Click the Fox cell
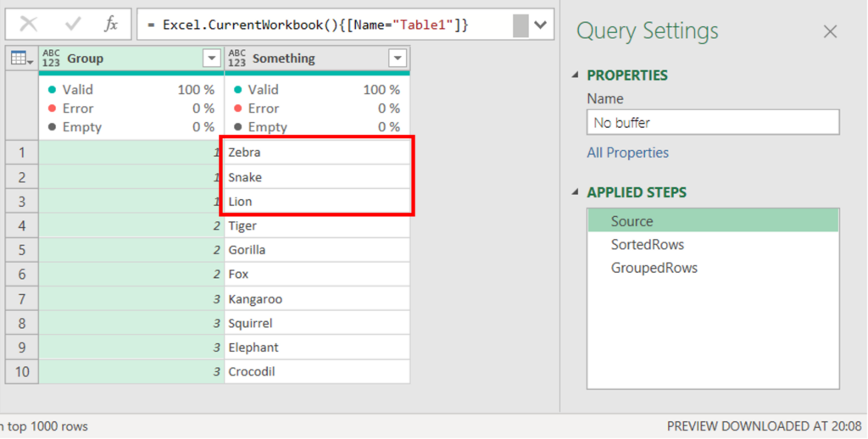 pos(317,274)
